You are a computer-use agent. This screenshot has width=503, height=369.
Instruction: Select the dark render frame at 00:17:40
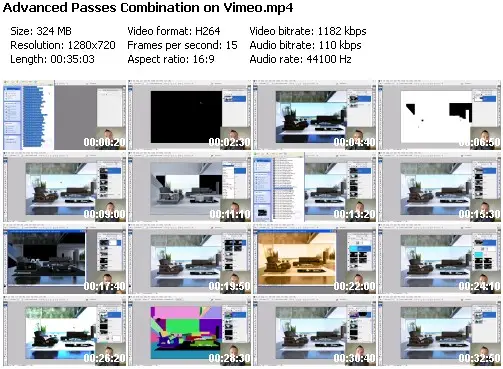click(x=65, y=259)
